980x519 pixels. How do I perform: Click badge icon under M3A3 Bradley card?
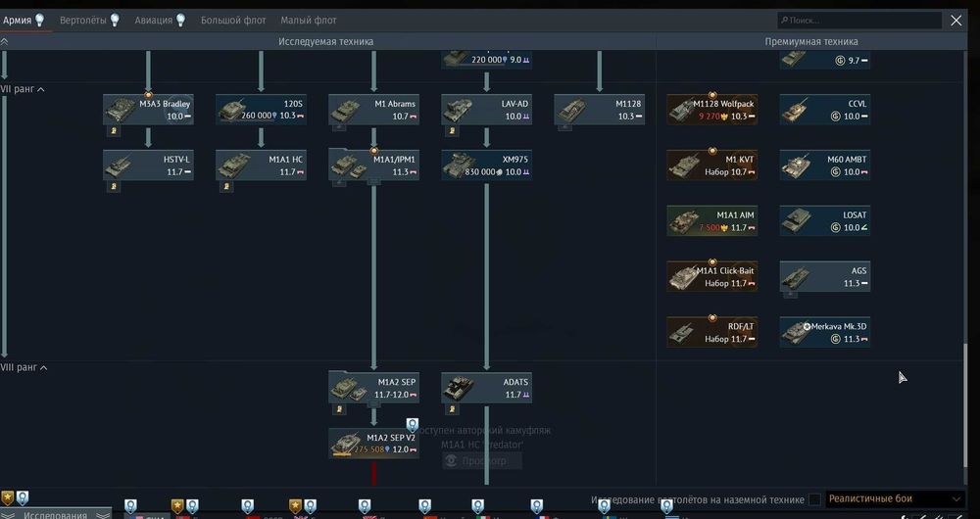[114, 130]
